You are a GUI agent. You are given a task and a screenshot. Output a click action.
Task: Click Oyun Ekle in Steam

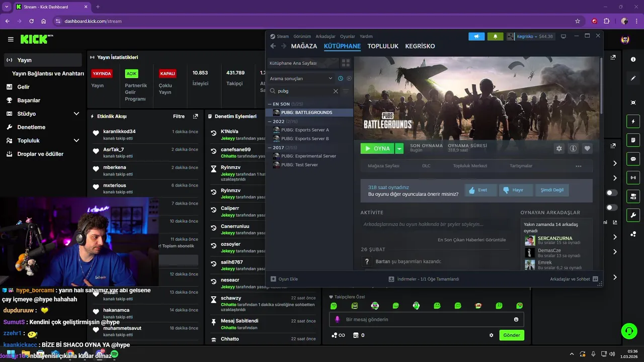[284, 279]
